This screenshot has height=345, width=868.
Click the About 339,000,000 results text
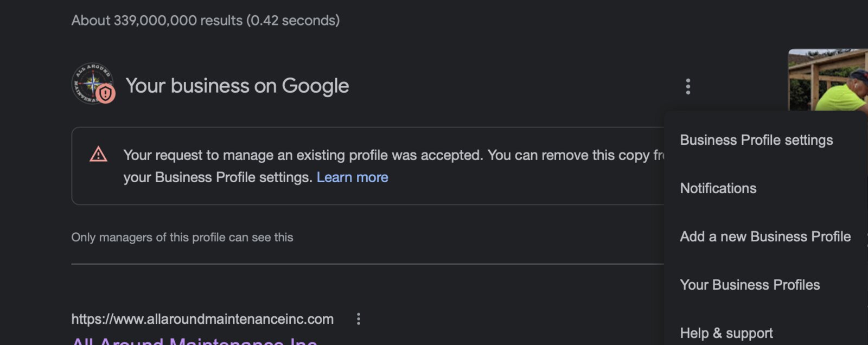206,21
